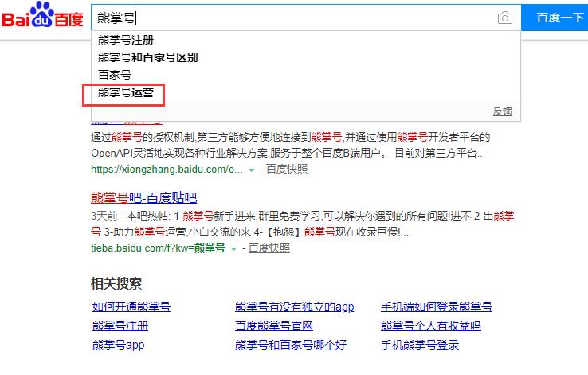The width and height of the screenshot is (588, 375).
Task: Open 百度快照 for tieba result
Action: [269, 248]
